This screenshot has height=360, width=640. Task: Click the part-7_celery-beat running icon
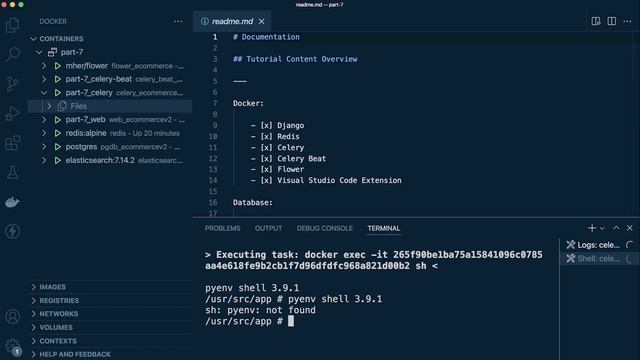coord(58,79)
